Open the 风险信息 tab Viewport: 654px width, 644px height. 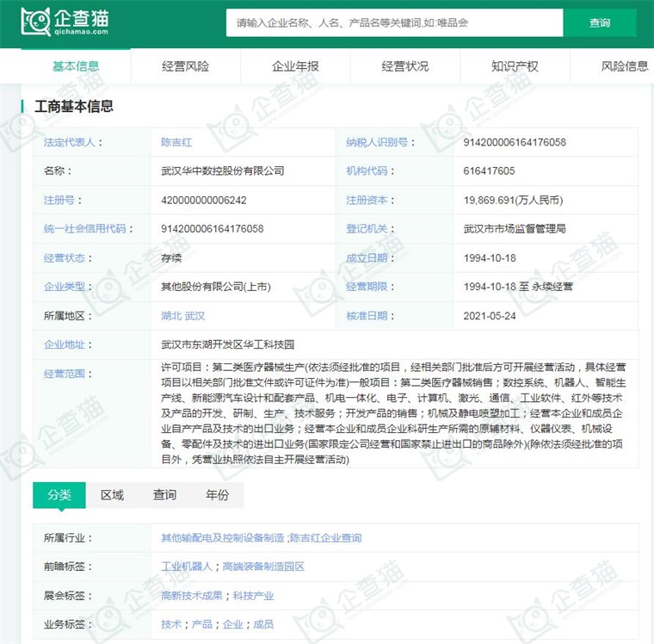624,66
